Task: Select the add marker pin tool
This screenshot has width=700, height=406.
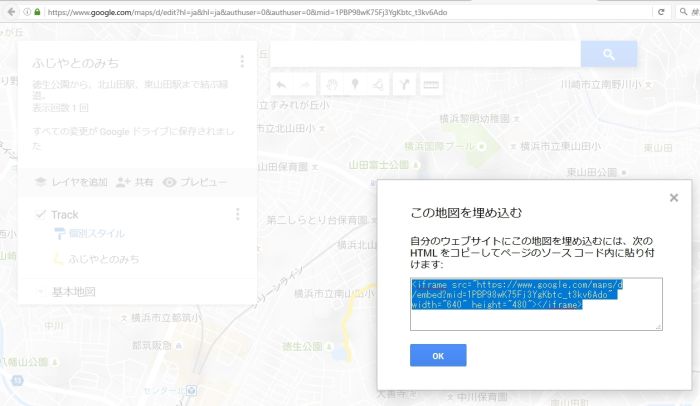Action: tap(355, 84)
